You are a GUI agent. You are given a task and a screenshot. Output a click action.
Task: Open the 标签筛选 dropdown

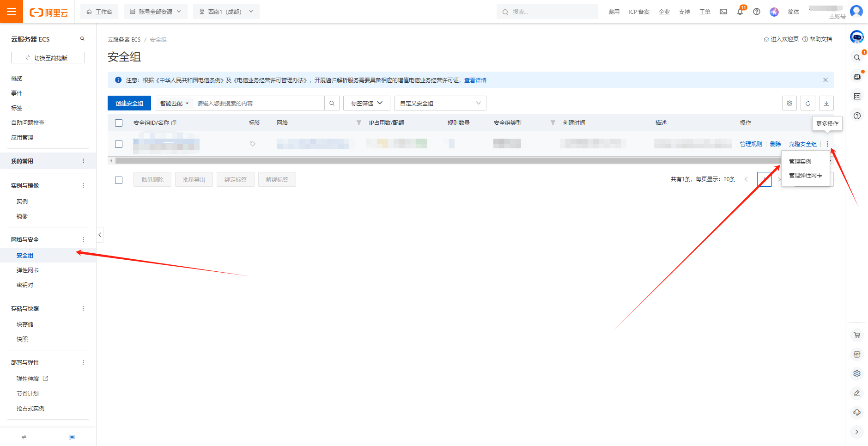(x=366, y=103)
